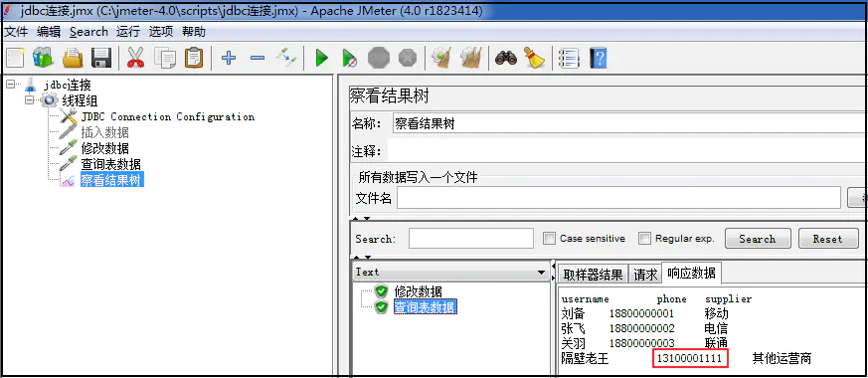Click the Paste clipboard icon
Screen dimensions: 868x378
pos(193,58)
